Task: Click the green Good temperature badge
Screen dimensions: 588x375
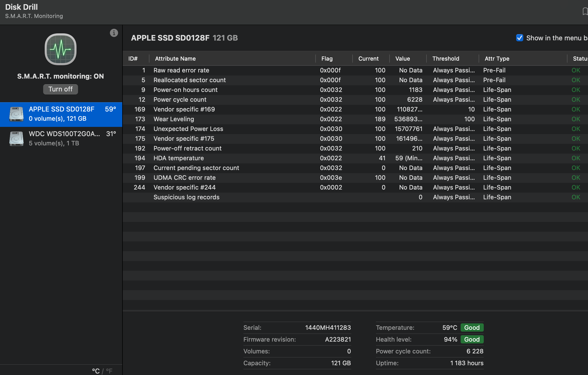Action: tap(472, 327)
